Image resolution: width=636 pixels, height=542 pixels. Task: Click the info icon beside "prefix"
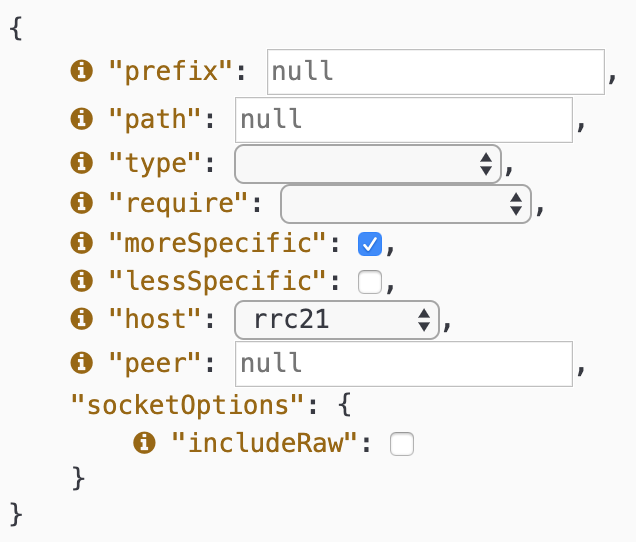pos(82,71)
